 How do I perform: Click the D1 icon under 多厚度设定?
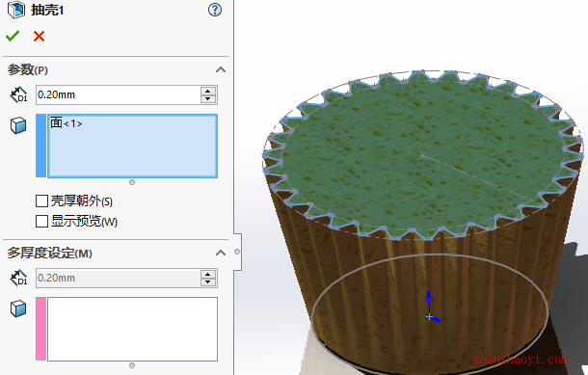click(18, 278)
